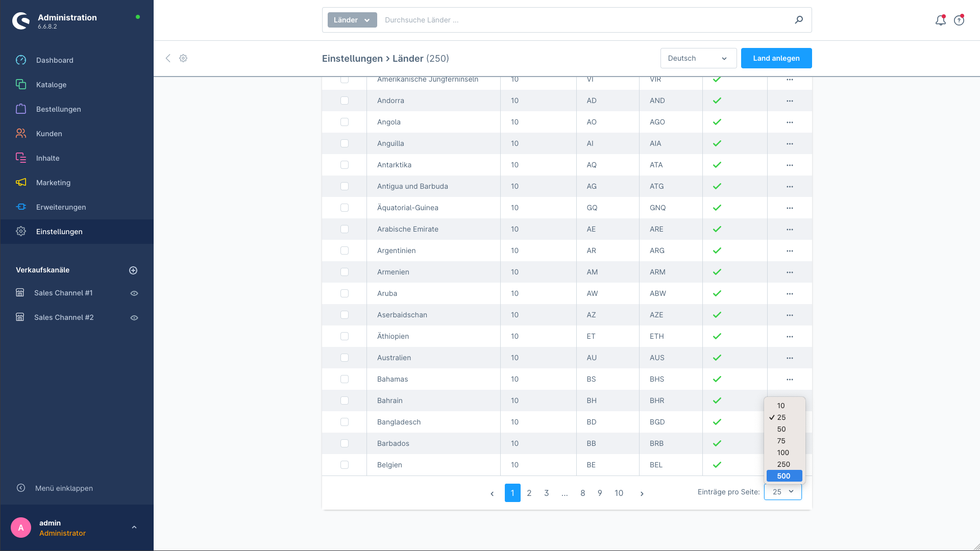
Task: Go to page 8 of countries
Action: 583,493
